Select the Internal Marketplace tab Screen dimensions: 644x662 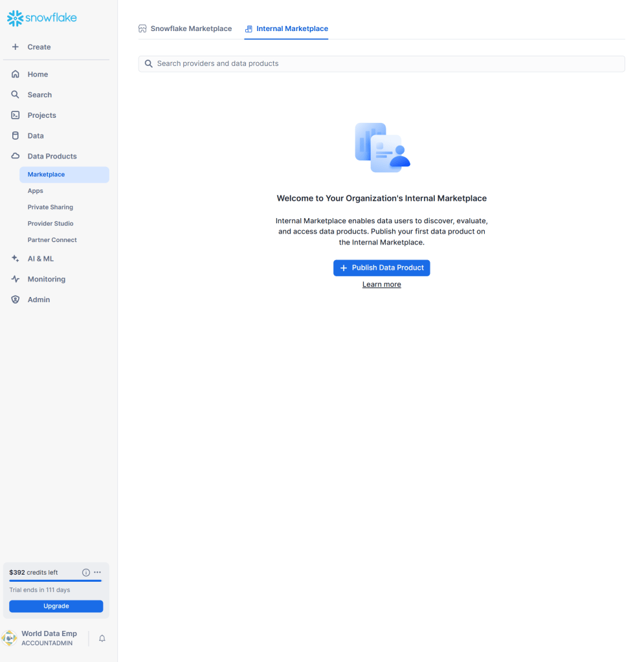(286, 29)
